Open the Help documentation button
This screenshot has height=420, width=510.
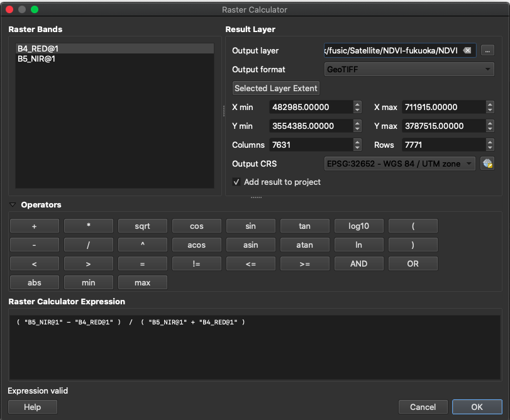(x=32, y=407)
